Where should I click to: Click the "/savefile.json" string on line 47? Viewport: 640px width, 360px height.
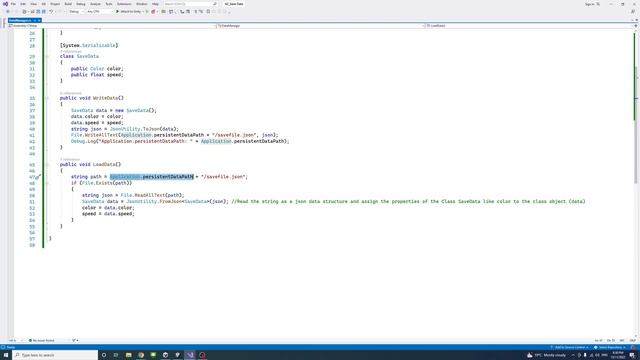coord(223,177)
